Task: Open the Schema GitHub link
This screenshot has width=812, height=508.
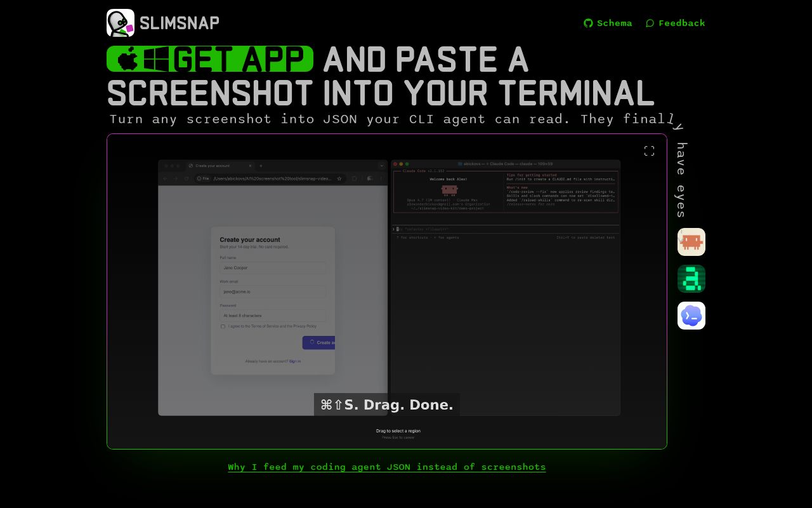Action: (x=608, y=23)
